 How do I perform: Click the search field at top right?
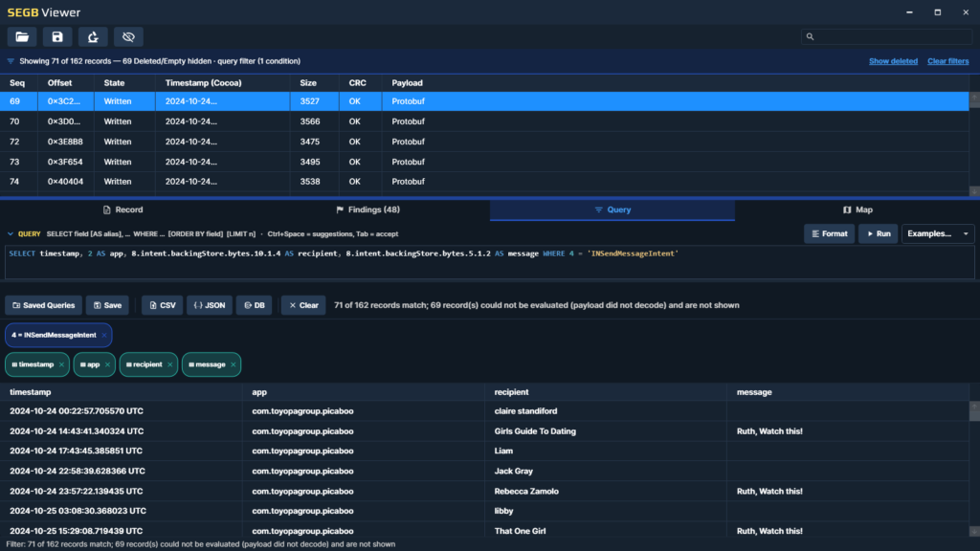[x=886, y=37]
